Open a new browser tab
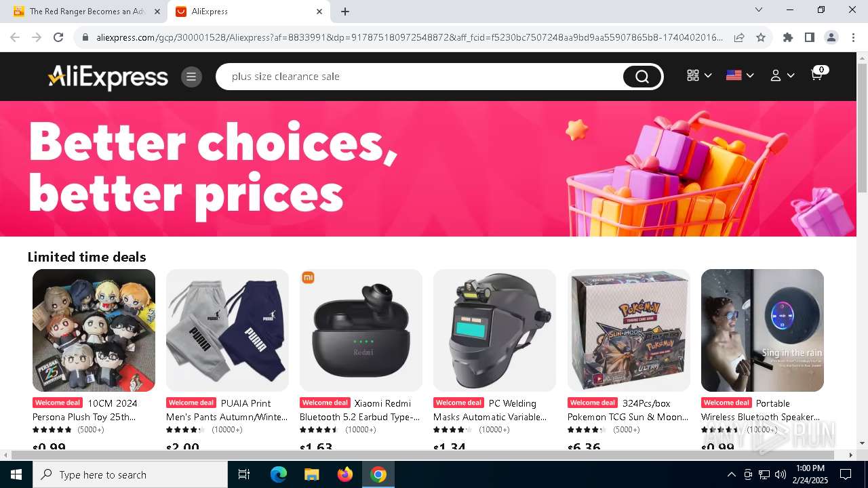Image resolution: width=868 pixels, height=488 pixels. tap(345, 12)
